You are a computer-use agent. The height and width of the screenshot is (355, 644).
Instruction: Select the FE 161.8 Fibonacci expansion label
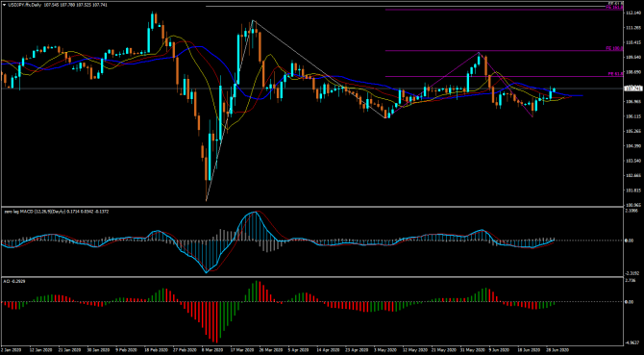(x=615, y=8)
